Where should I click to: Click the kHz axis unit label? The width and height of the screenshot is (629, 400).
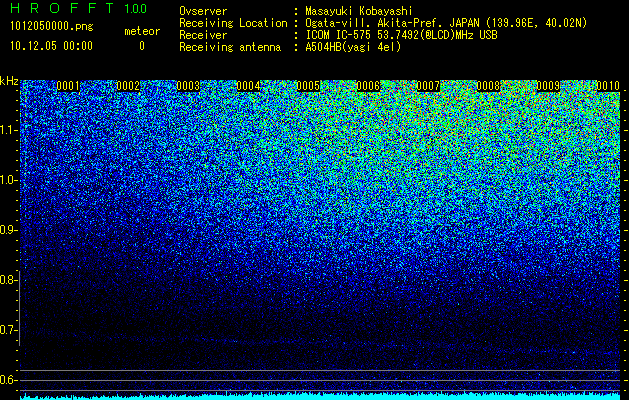pyautogui.click(x=9, y=81)
